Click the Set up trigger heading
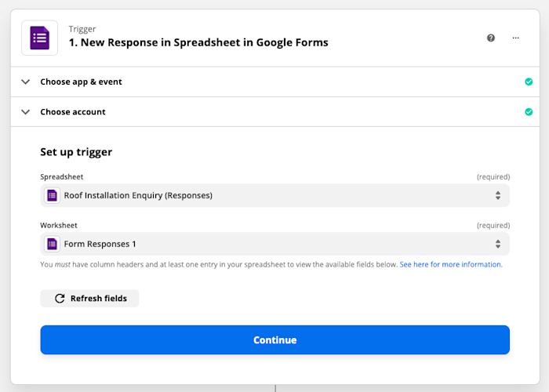This screenshot has height=392, width=549. (x=76, y=152)
